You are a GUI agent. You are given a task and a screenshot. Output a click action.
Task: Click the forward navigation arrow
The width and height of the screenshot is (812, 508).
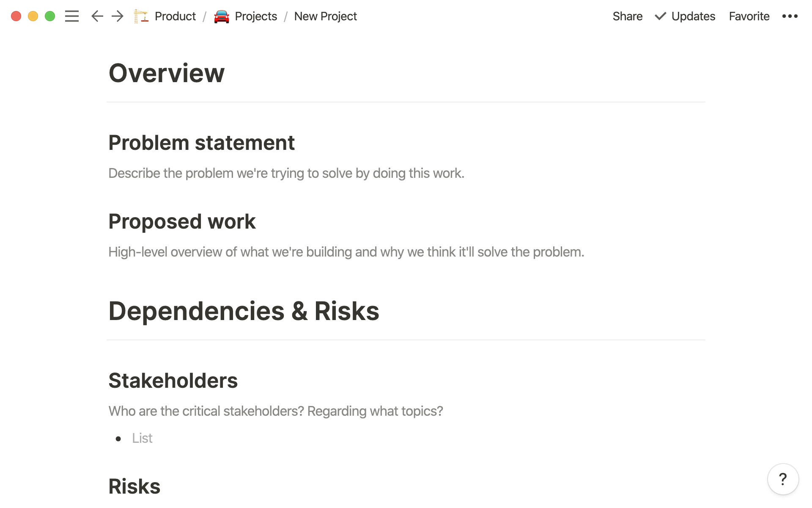pyautogui.click(x=116, y=16)
